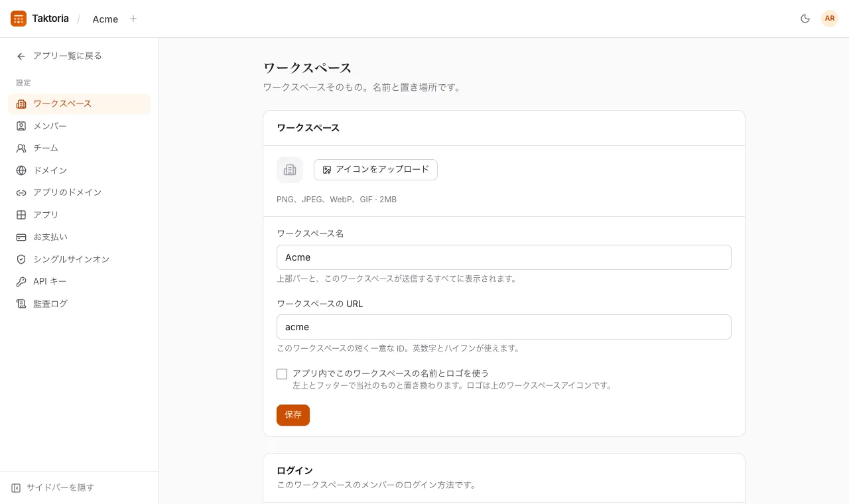Click the アプリのドメイン link icon
Image resolution: width=849 pixels, height=504 pixels.
21,193
